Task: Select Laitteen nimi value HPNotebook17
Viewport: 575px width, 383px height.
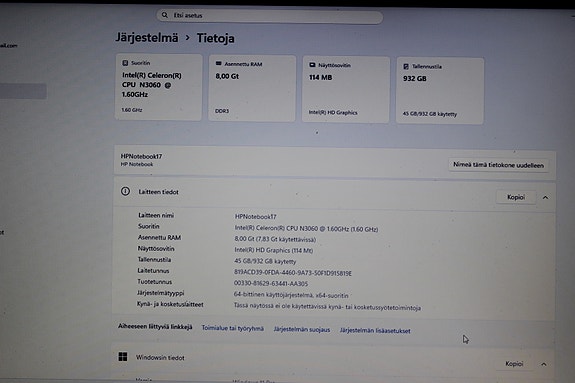Action: tap(256, 216)
